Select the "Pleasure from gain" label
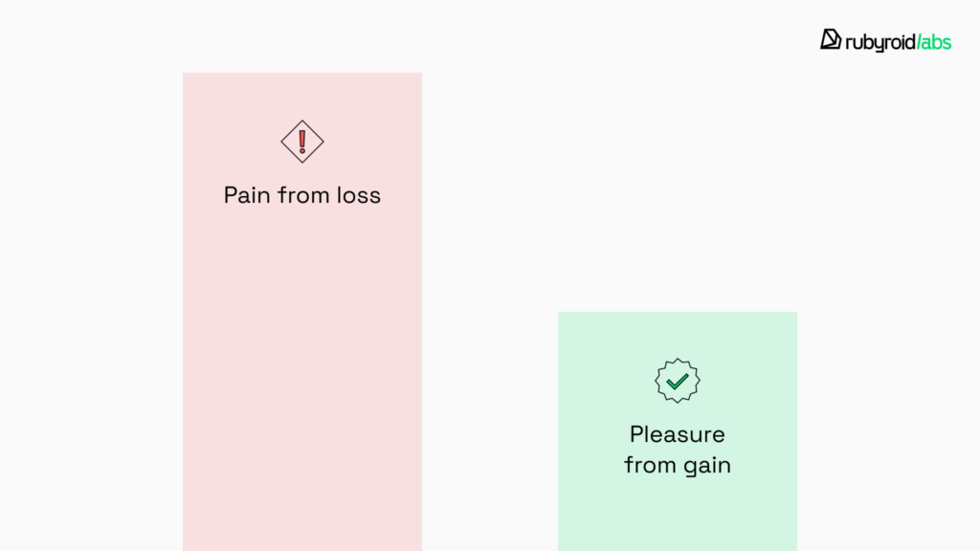Viewport: 980px width, 551px height. point(678,450)
